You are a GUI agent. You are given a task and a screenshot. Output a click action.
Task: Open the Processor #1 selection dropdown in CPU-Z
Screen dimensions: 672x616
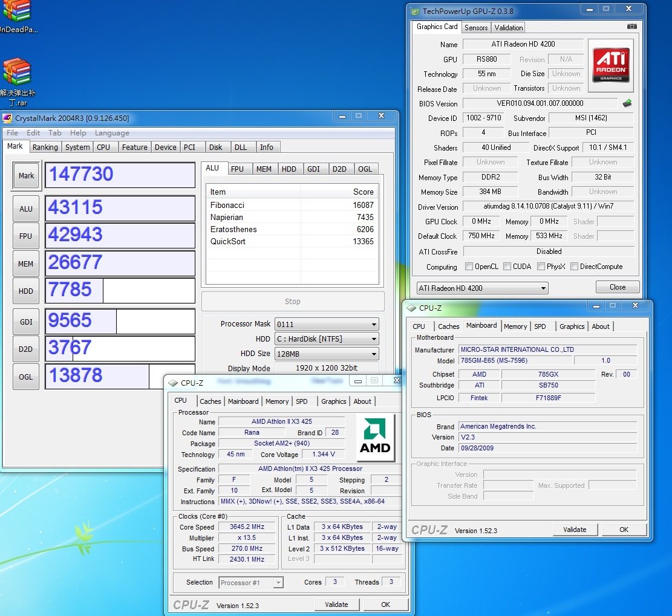[251, 583]
